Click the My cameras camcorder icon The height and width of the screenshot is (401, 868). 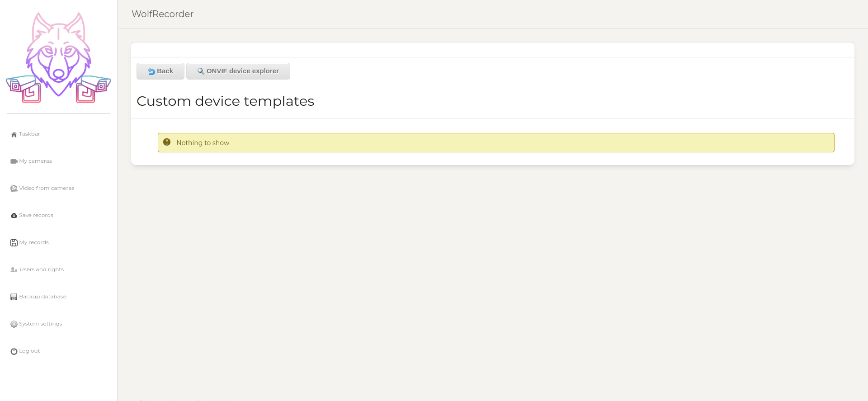[x=14, y=161]
